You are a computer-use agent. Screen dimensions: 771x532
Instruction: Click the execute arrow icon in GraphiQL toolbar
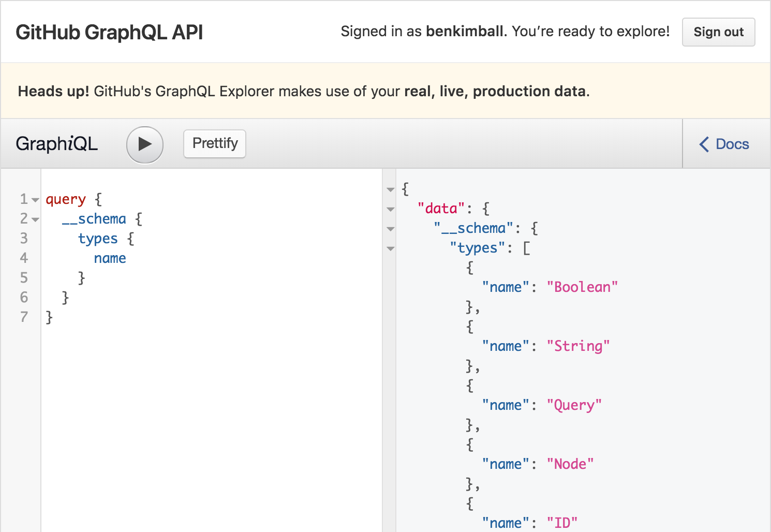(144, 145)
